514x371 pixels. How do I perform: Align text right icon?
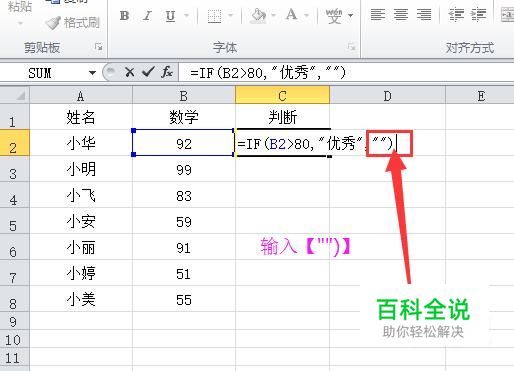[x=424, y=15]
